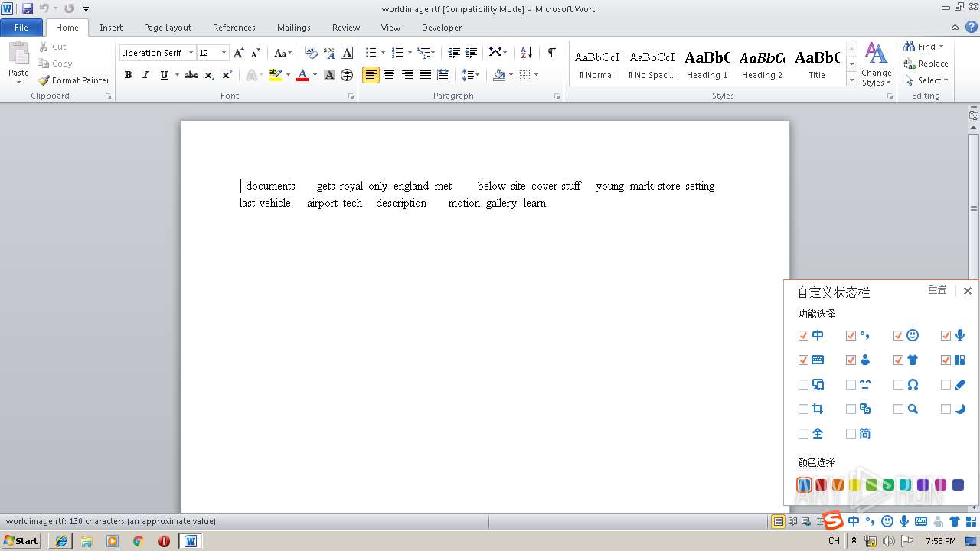The width and height of the screenshot is (980, 551).
Task: Apply italic formatting
Action: pyautogui.click(x=145, y=75)
